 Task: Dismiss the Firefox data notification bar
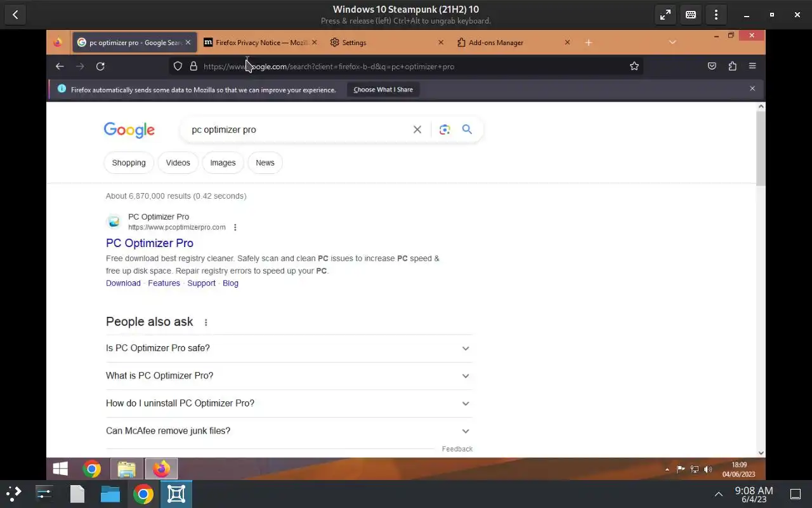pos(752,89)
